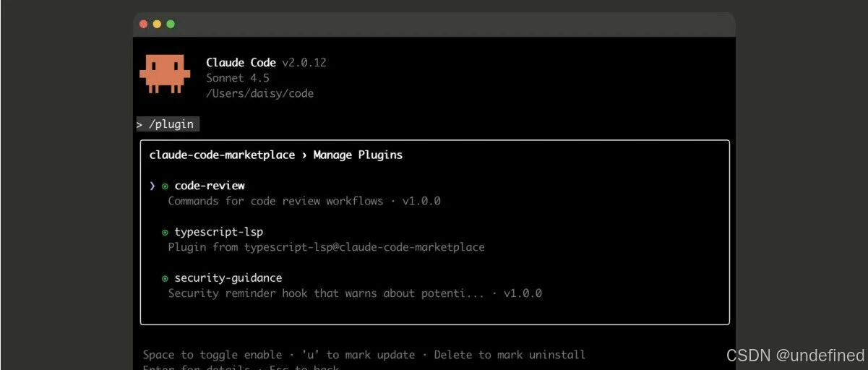This screenshot has height=370, width=868.
Task: Select the security-guidance plugin name
Action: tap(228, 278)
